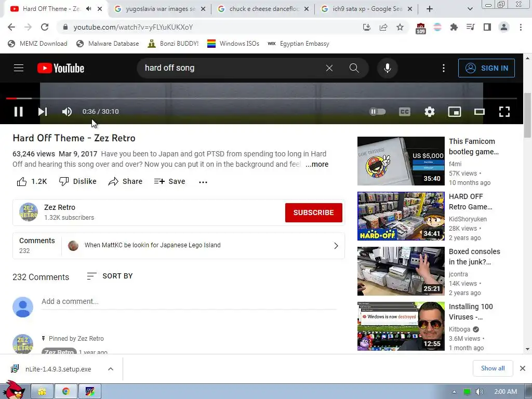Viewport: 532px width, 399px height.
Task: Bookmark this page with star
Action: click(x=400, y=27)
